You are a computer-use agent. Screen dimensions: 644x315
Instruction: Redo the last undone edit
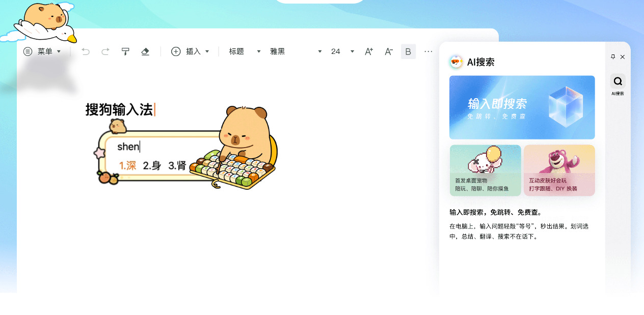pyautogui.click(x=105, y=51)
